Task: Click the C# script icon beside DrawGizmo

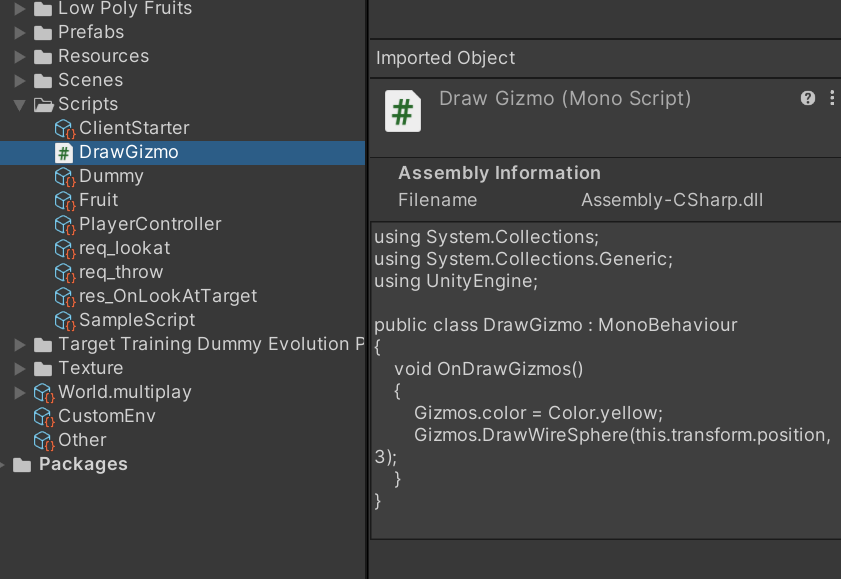Action: pos(65,152)
